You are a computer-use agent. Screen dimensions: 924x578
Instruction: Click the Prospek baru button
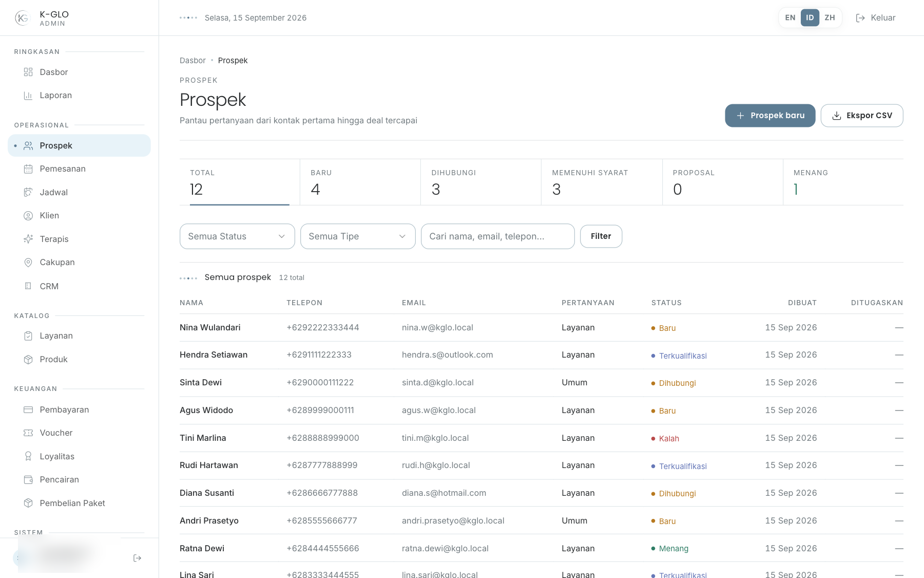[x=770, y=116]
